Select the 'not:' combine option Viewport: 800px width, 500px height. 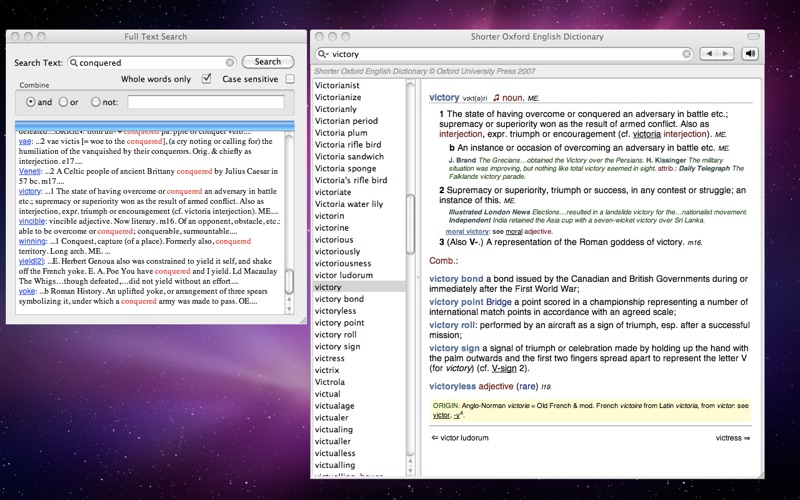(x=95, y=102)
